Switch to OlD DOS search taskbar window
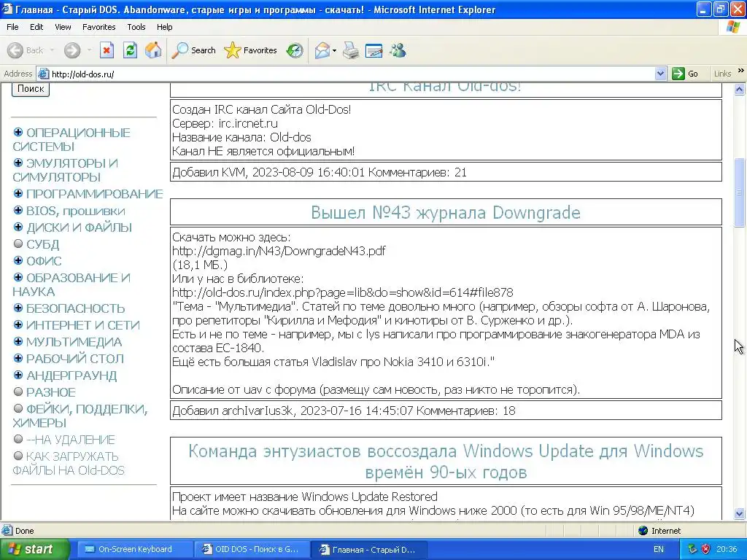Viewport: 747px width, 560px height. click(252, 549)
